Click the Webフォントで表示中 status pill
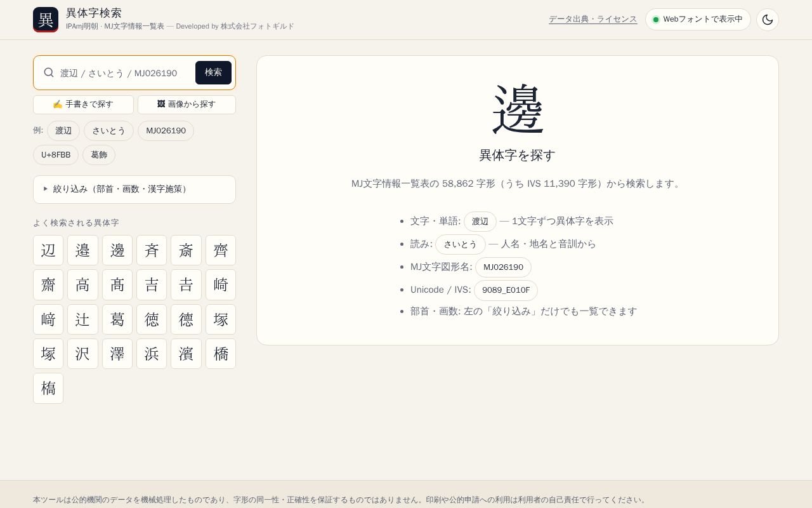 coord(698,20)
